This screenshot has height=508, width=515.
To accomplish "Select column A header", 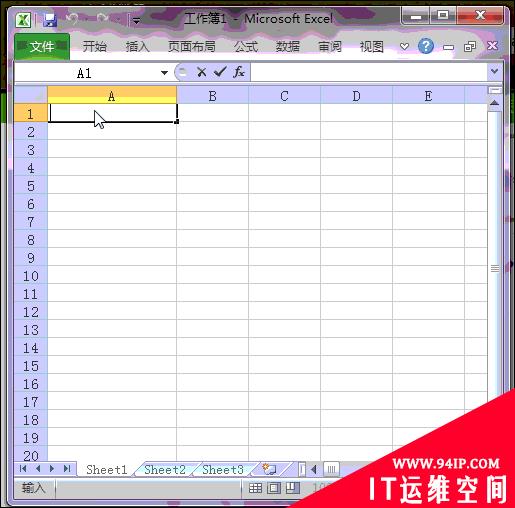I will tap(112, 95).
